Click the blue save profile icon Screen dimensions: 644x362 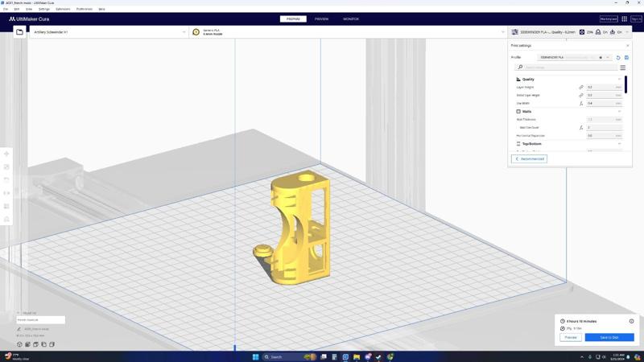(626, 57)
